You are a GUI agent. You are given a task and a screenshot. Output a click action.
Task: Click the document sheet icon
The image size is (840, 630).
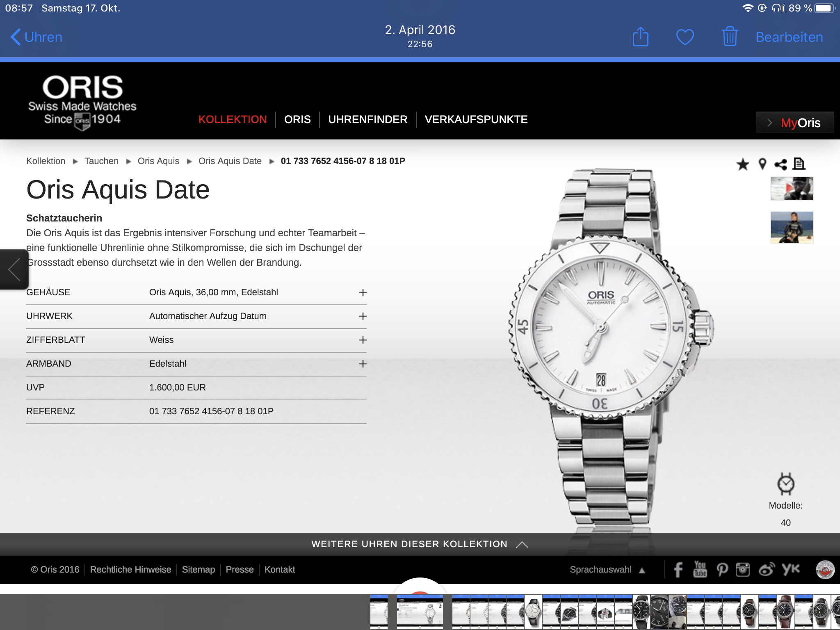click(799, 164)
